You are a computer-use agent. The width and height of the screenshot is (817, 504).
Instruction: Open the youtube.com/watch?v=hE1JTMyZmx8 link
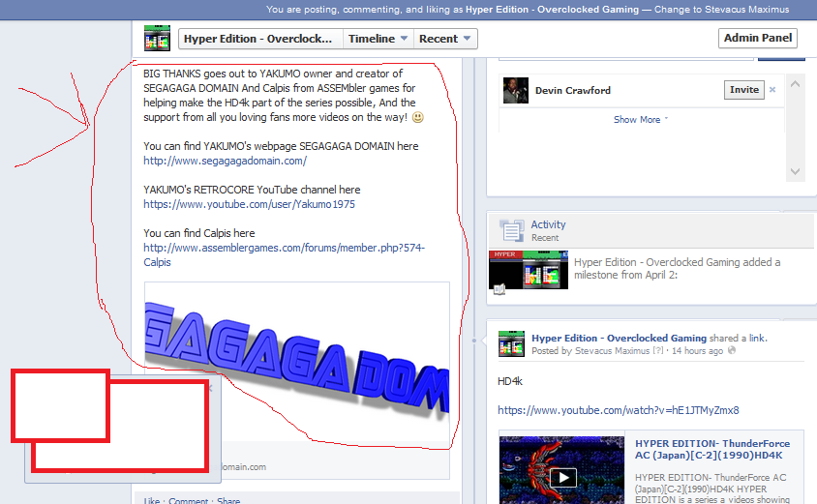(x=618, y=410)
